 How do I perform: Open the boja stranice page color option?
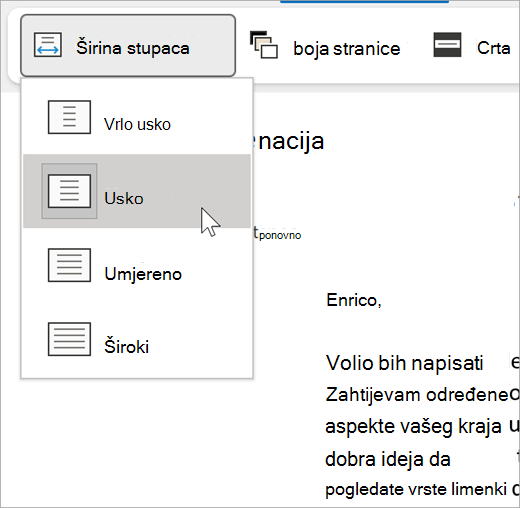(x=325, y=46)
